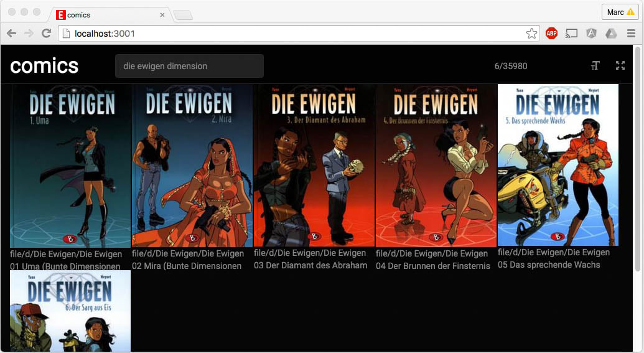This screenshot has height=353, width=644.
Task: Open the 3. Der Diamant des Abraham cover
Action: pos(314,166)
